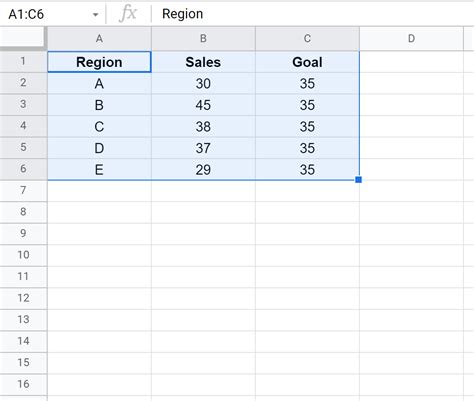Viewport: 474px width, 401px height.
Task: Select column A header
Action: point(99,39)
